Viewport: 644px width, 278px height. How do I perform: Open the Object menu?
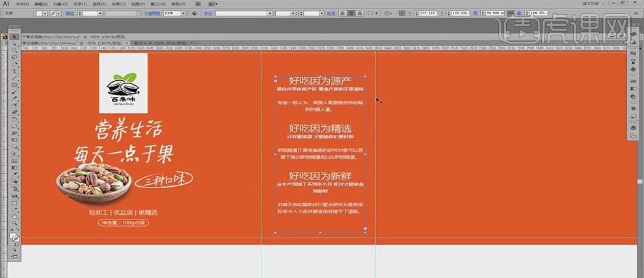point(60,4)
